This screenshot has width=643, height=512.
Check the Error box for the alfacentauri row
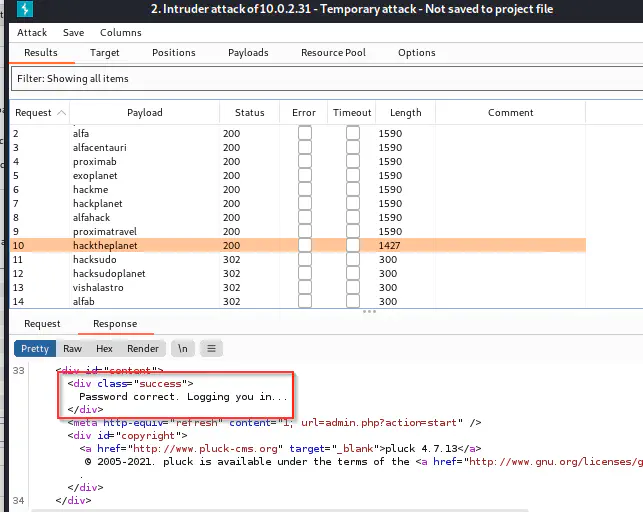(x=304, y=148)
